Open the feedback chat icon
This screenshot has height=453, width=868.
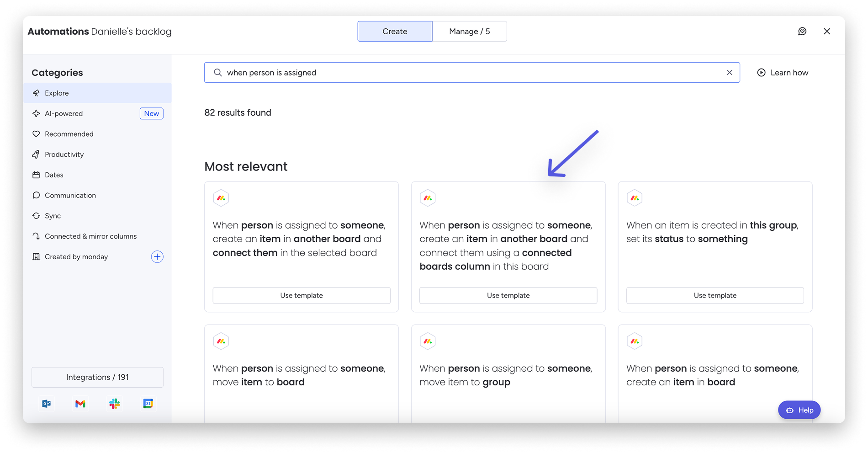(802, 31)
